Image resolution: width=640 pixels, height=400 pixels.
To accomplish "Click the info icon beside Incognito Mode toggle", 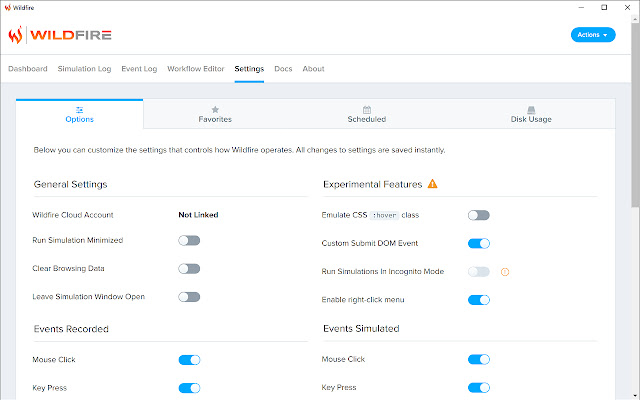I will [505, 271].
